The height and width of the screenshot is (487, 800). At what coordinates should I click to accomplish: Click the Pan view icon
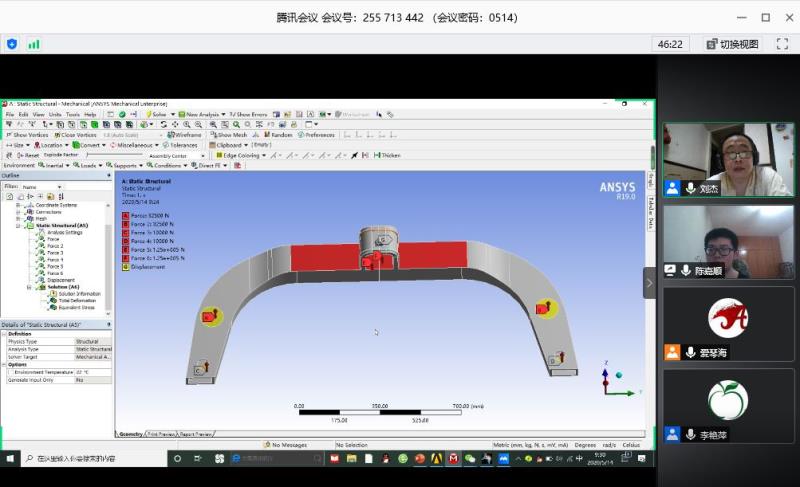(x=175, y=124)
